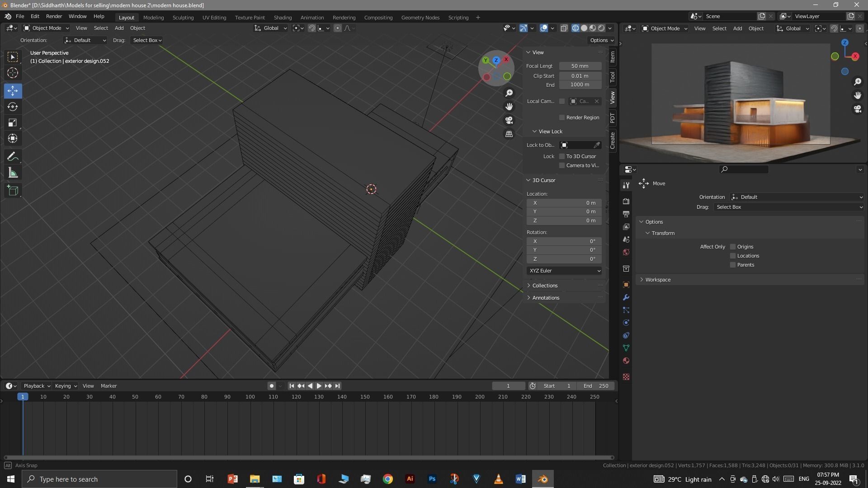Screen dimensions: 868x488
Task: Enable Affect Only Origins checkbox
Action: click(x=733, y=247)
